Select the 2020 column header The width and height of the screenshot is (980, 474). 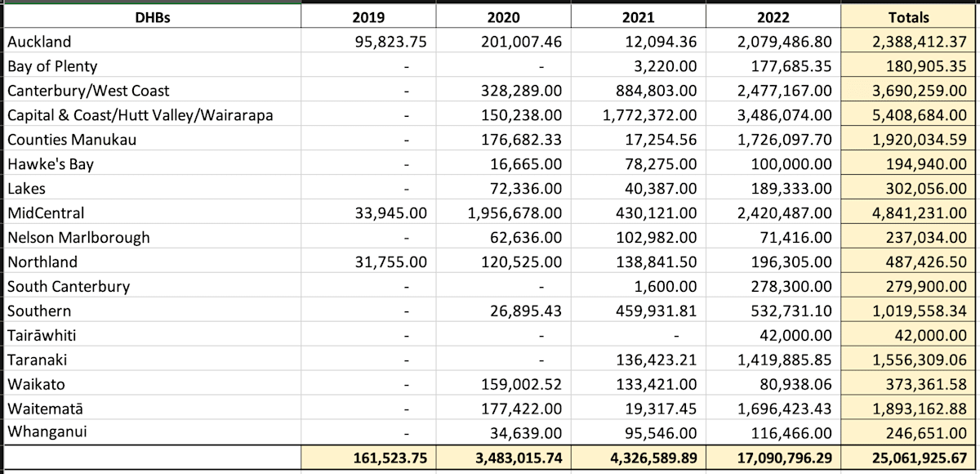tap(503, 17)
